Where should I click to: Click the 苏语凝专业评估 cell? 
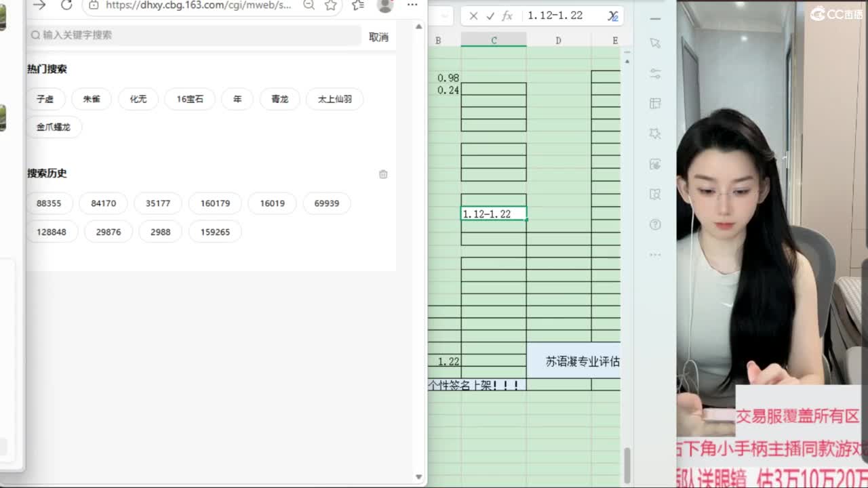click(574, 361)
